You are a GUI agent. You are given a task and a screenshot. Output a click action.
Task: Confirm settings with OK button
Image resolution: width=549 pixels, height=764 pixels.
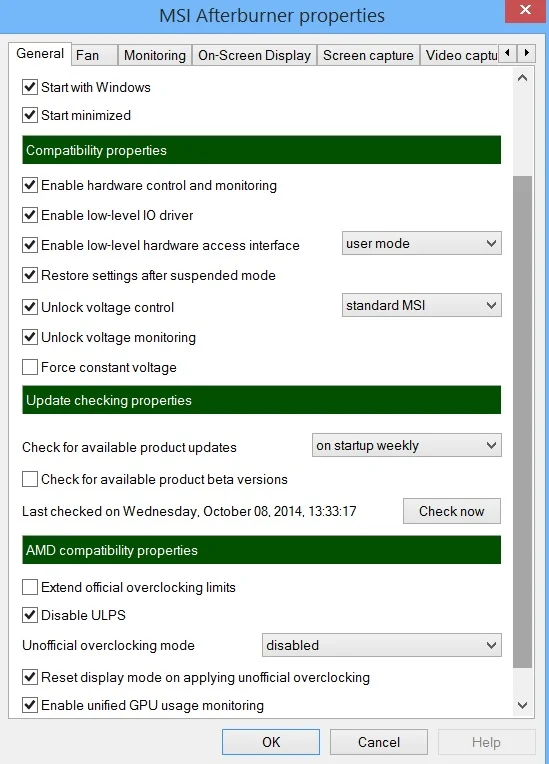[x=271, y=742]
